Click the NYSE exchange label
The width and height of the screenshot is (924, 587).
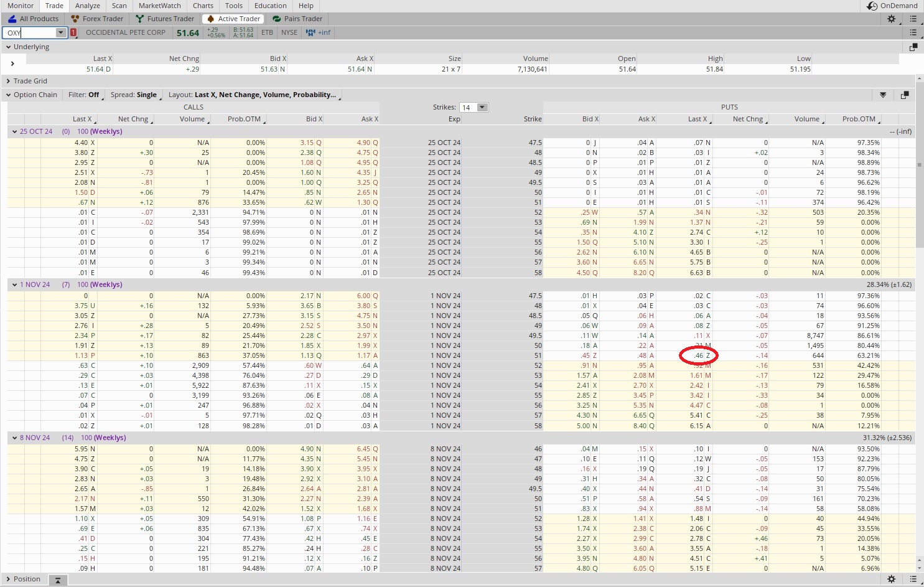tap(289, 32)
